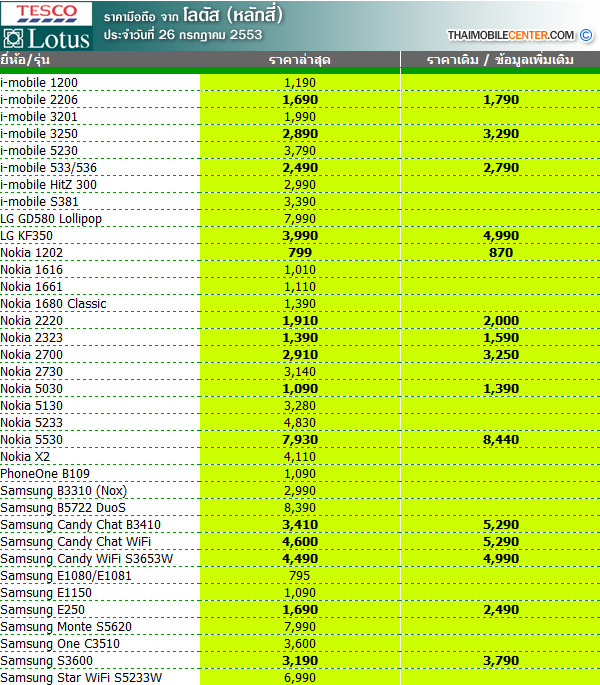The image size is (600, 685).
Task: Select the Samsung Candy WiFi S3653W name
Action: click(87, 560)
